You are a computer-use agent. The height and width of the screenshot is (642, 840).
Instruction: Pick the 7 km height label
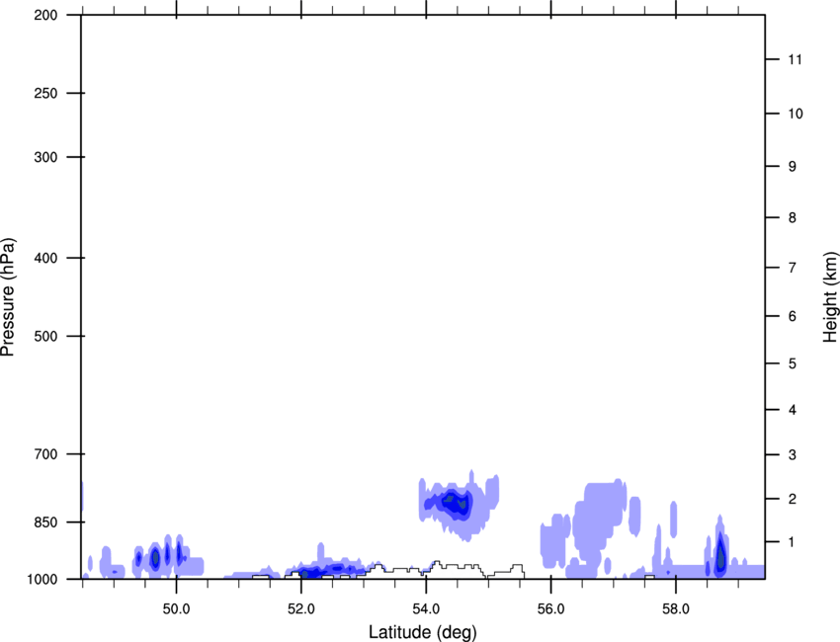793,268
